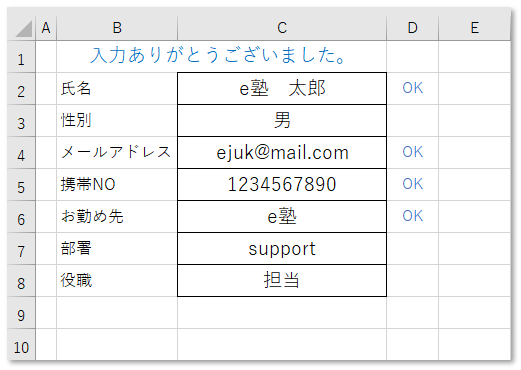Screen dimensions: 521x370
Task: Click the gender cell showing 男
Action: (x=282, y=121)
